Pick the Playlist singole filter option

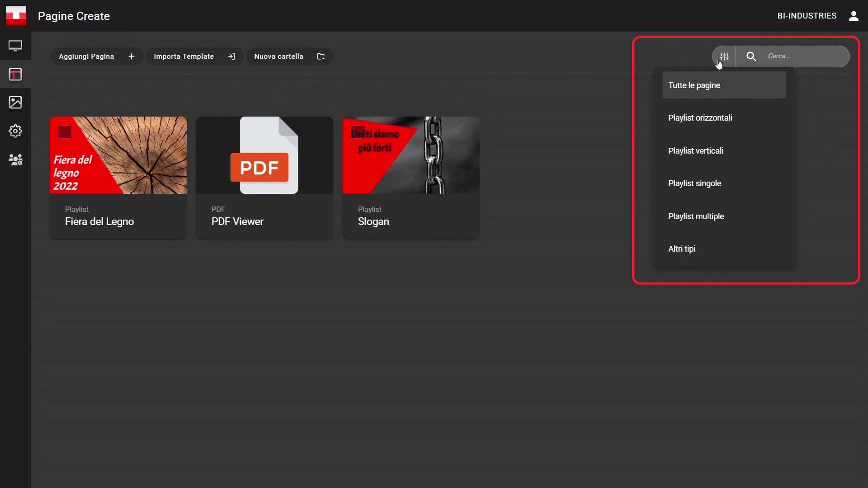[694, 183]
